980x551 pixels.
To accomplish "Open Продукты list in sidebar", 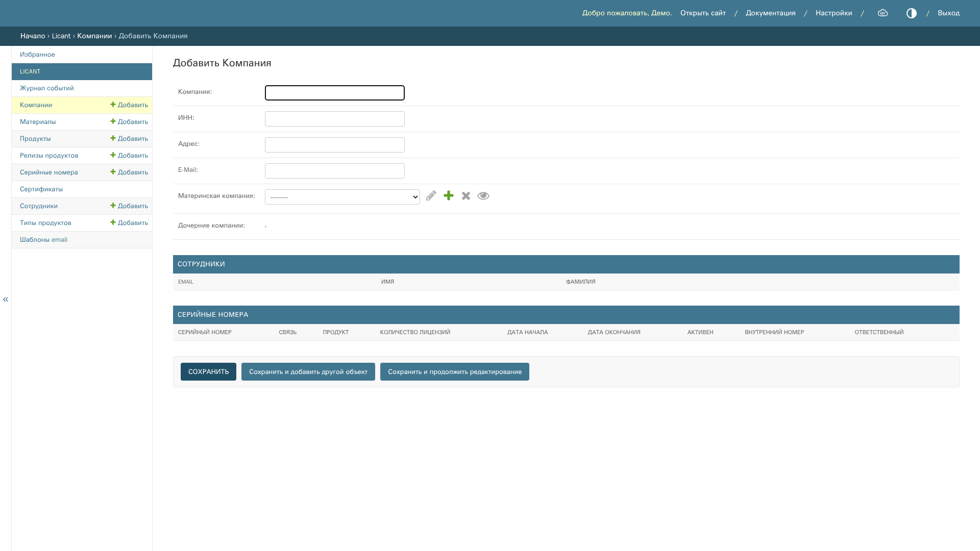I will [35, 139].
